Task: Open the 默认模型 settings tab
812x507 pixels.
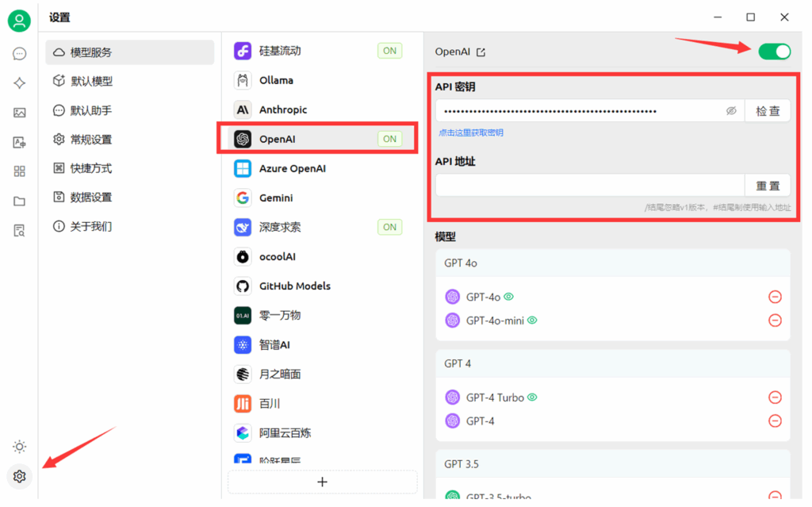Action: (91, 81)
